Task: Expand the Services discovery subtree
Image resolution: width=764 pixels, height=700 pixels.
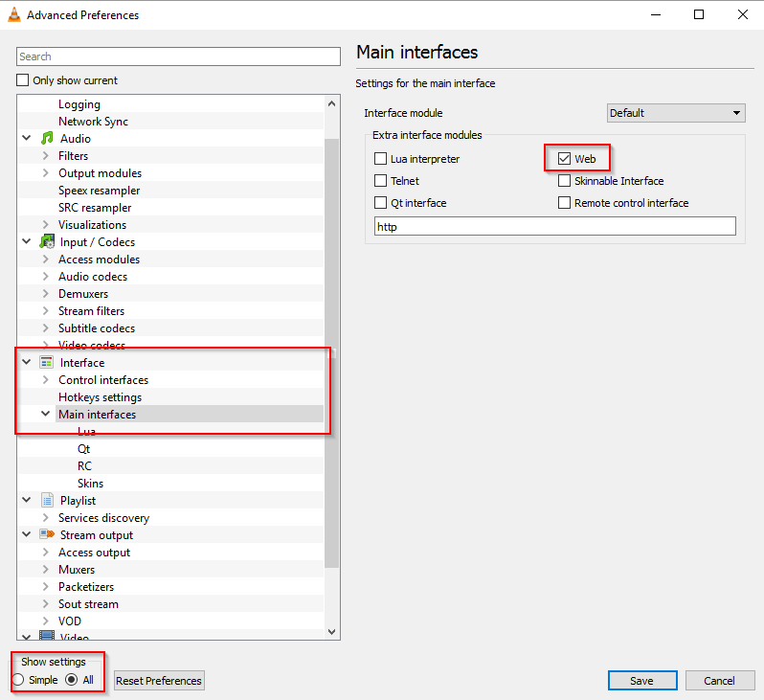Action: click(45, 517)
